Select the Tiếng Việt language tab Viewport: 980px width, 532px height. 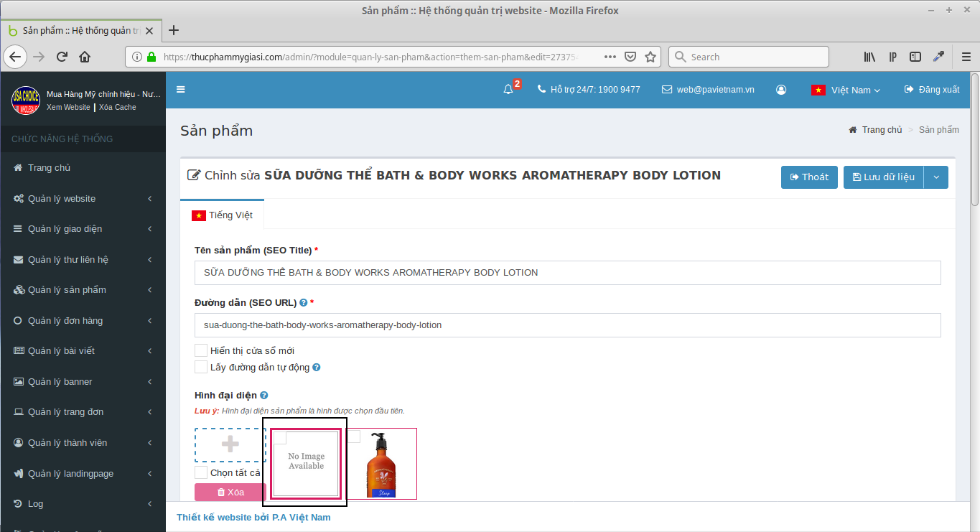coord(222,215)
